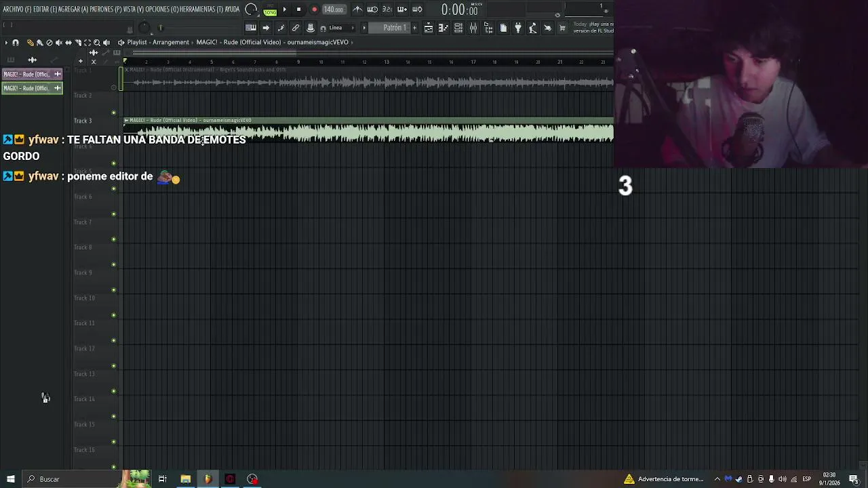Select the playlist mute tool
This screenshot has width=868, height=488.
[58, 43]
